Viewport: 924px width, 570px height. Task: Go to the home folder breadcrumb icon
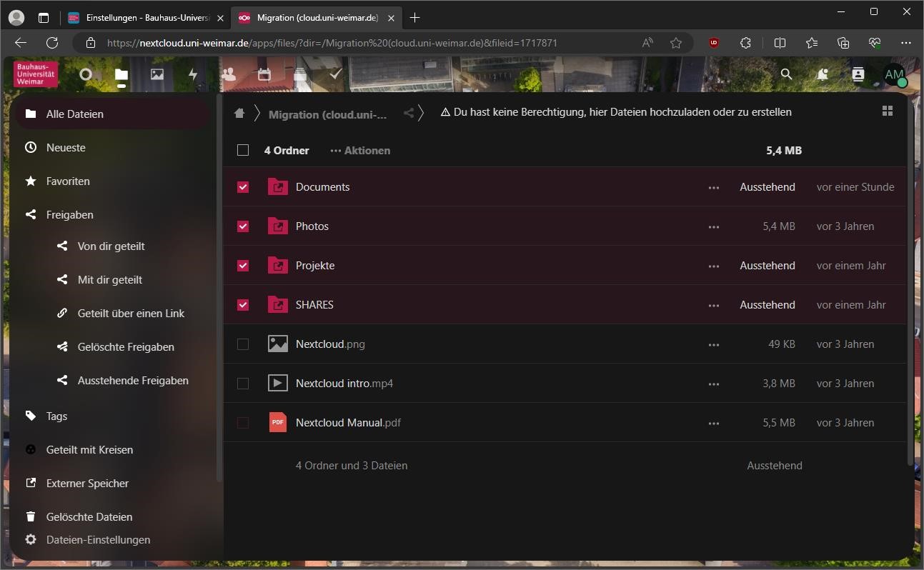click(x=239, y=113)
